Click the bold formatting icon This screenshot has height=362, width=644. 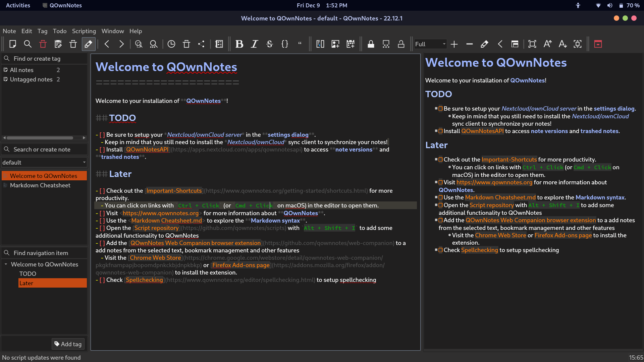(239, 44)
